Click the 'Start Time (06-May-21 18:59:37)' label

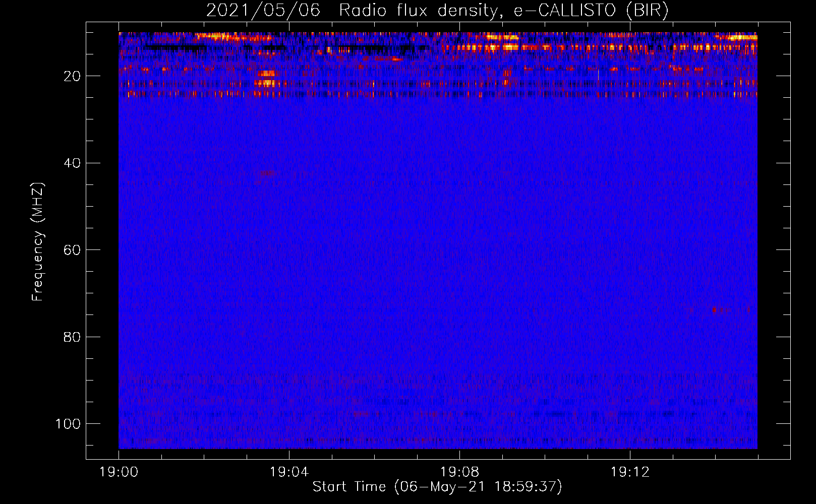click(x=437, y=487)
